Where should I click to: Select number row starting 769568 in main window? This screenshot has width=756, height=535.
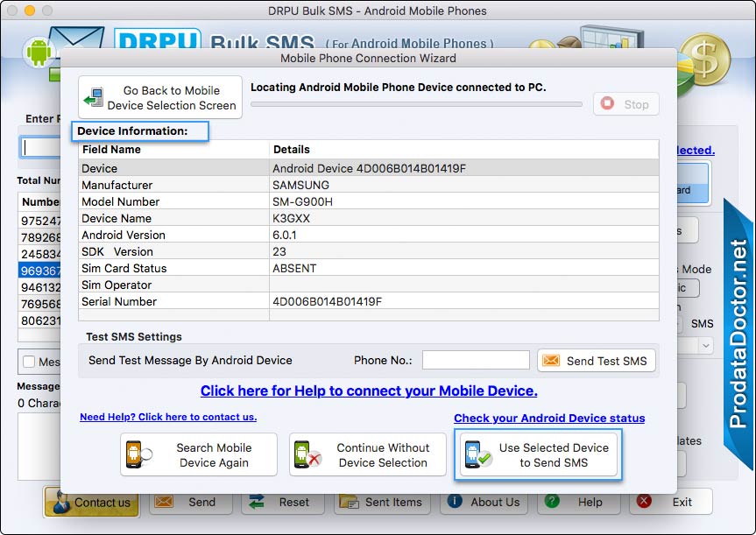point(40,304)
